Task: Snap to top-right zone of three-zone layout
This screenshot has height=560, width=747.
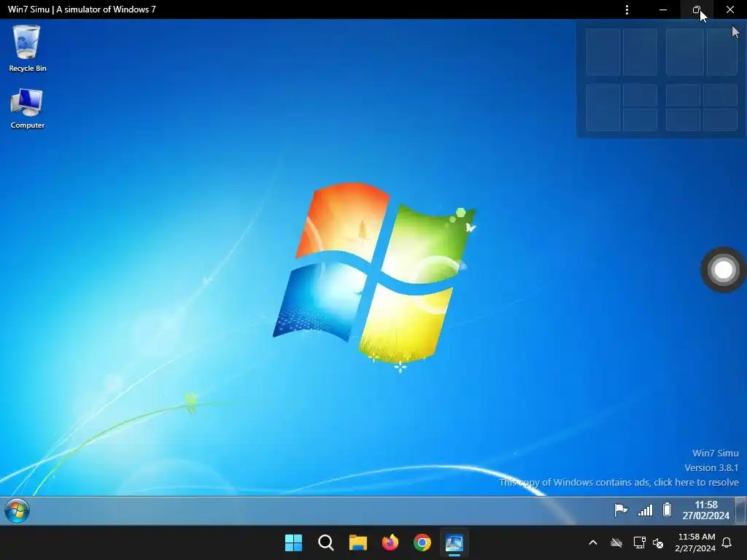Action: click(x=640, y=96)
